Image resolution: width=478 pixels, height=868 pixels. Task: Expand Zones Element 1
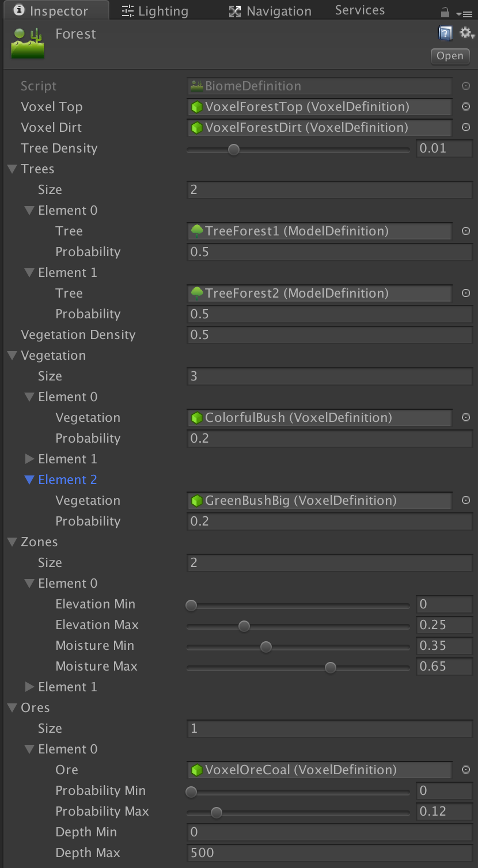click(30, 687)
